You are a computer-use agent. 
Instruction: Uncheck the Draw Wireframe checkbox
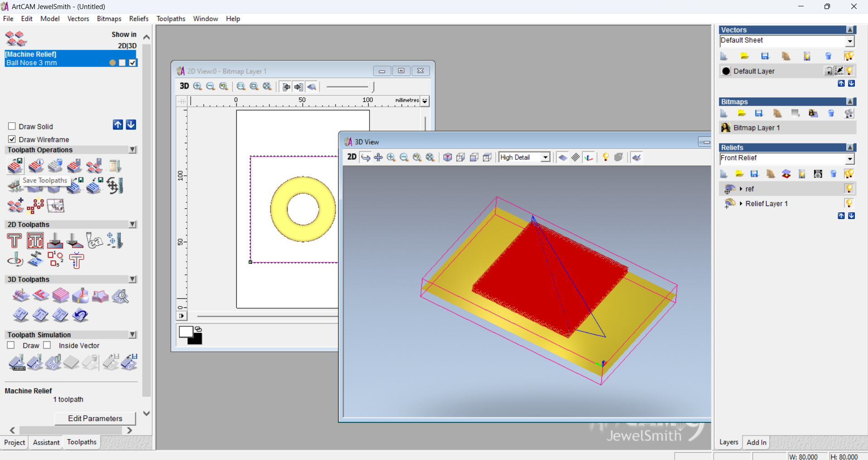[x=12, y=139]
